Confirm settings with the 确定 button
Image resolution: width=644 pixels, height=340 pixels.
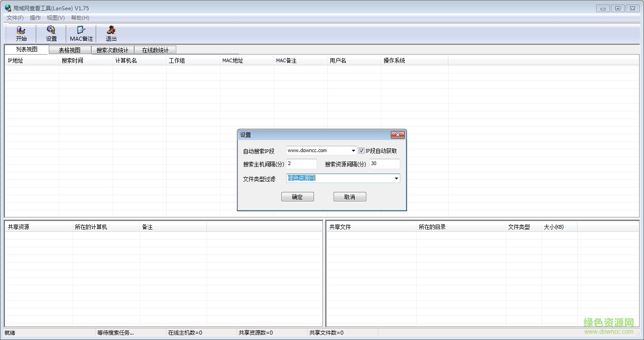[297, 197]
